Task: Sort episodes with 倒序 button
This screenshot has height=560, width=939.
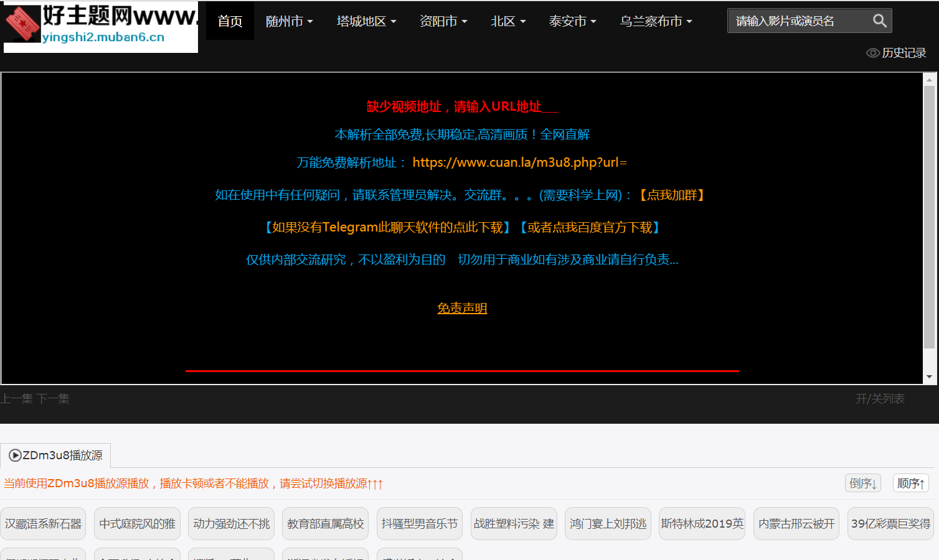Action: coord(862,483)
